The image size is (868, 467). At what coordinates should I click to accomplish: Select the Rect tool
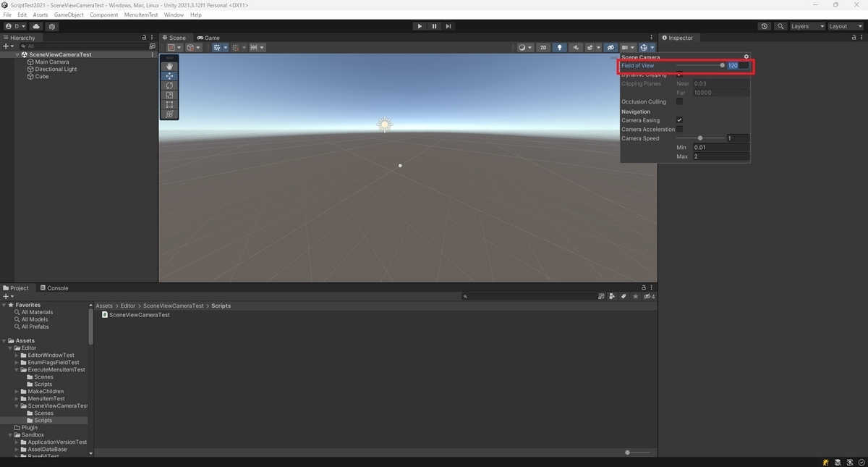(169, 104)
